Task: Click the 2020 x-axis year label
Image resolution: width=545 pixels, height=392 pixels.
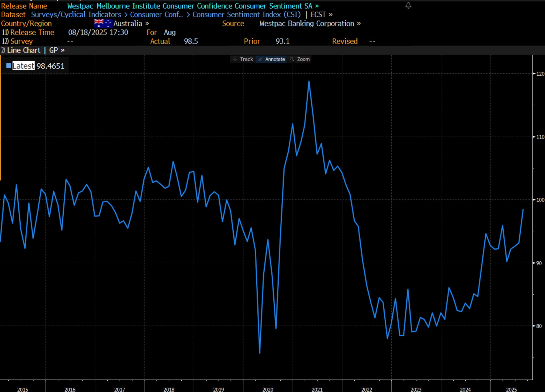Action: (268, 389)
